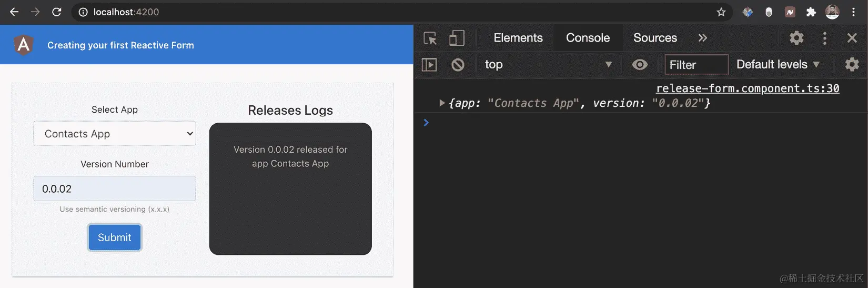This screenshot has height=288, width=868.
Task: Open DevTools settings gear
Action: click(x=796, y=38)
